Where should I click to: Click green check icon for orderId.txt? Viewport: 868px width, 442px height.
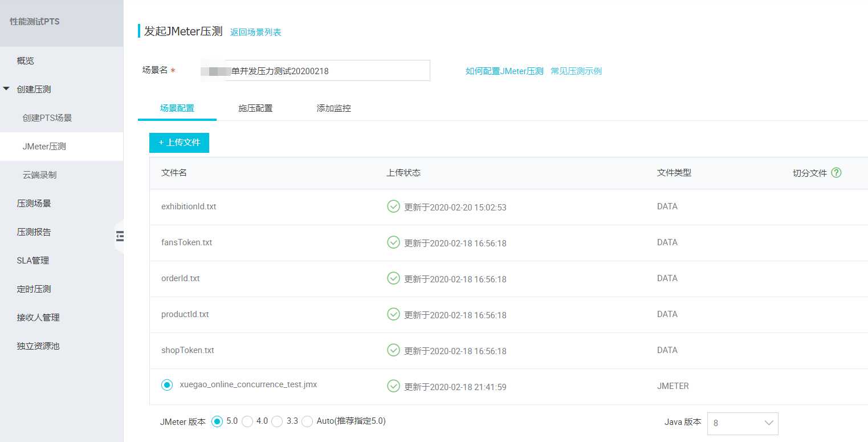pyautogui.click(x=393, y=278)
